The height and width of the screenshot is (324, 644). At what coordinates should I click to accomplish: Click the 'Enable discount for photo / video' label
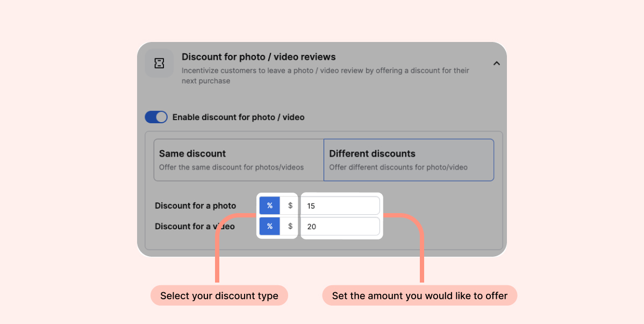[x=238, y=117]
